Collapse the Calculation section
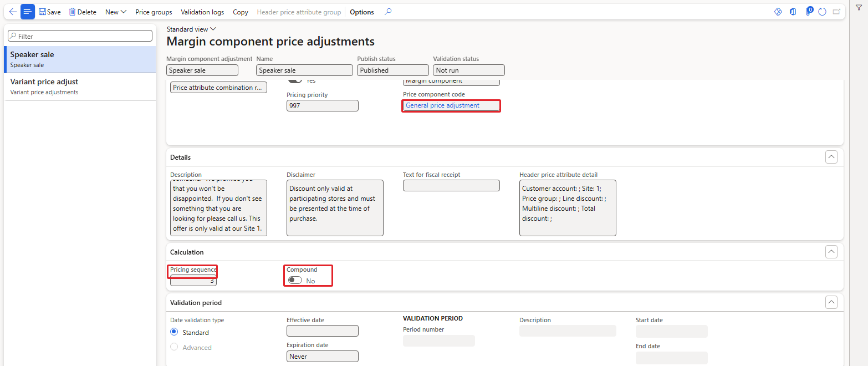Viewport: 868px width, 366px height. click(x=831, y=252)
